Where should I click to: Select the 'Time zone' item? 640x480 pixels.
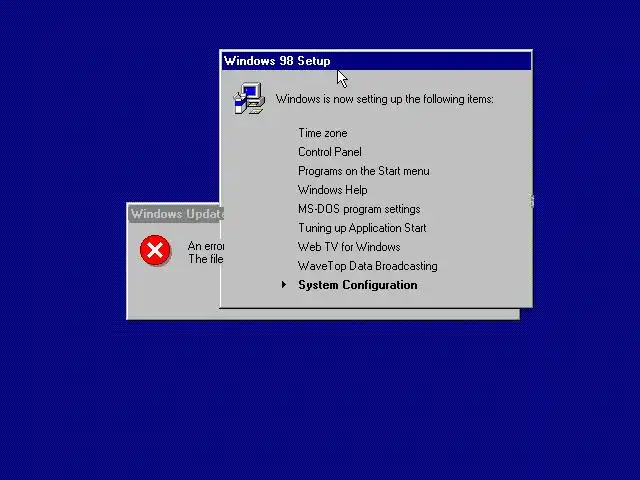(x=322, y=133)
